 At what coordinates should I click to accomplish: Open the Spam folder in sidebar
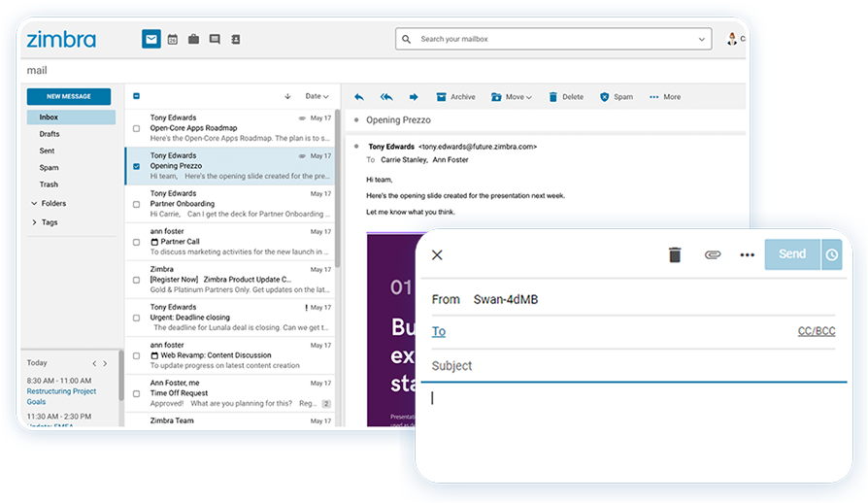49,168
